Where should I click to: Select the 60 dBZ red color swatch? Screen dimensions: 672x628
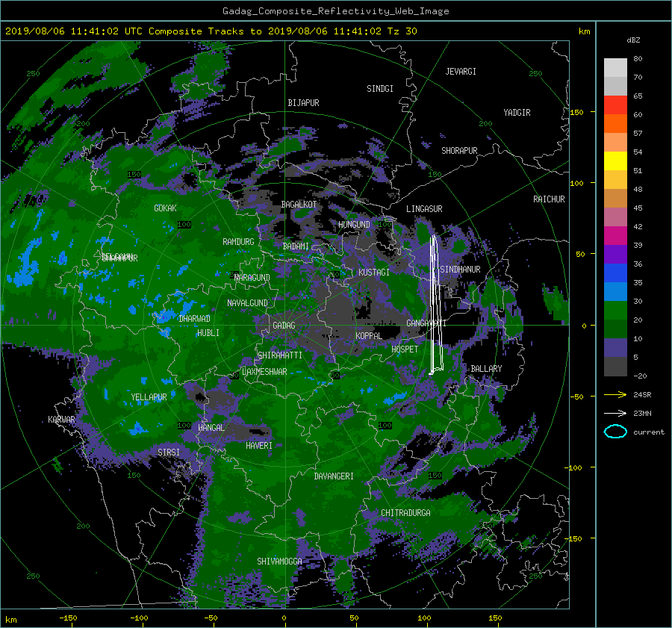point(615,105)
